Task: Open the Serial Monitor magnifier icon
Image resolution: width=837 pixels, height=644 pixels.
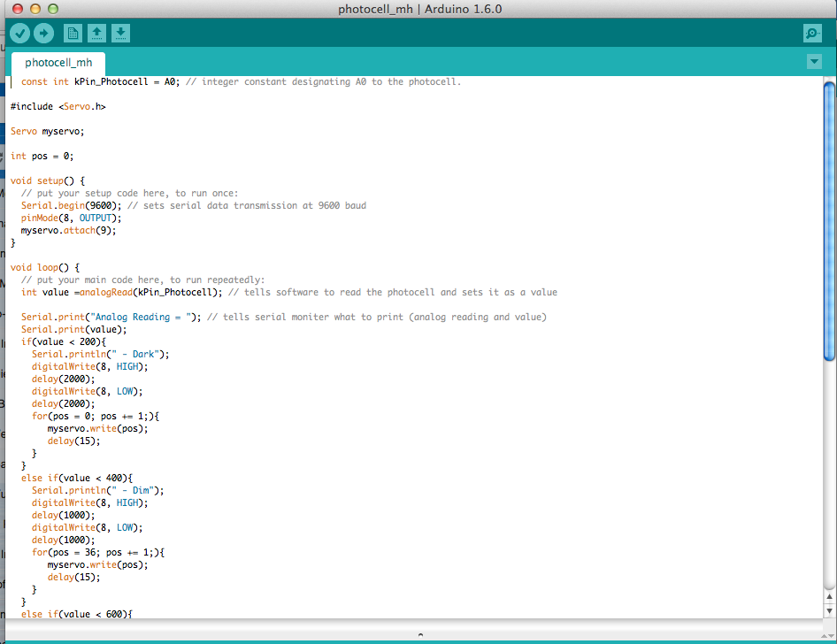Action: (x=812, y=33)
